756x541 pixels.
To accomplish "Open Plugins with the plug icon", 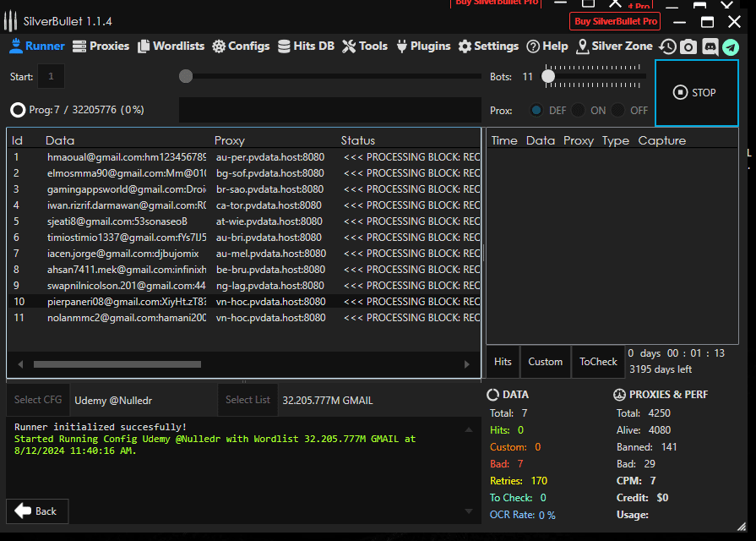I will point(423,46).
